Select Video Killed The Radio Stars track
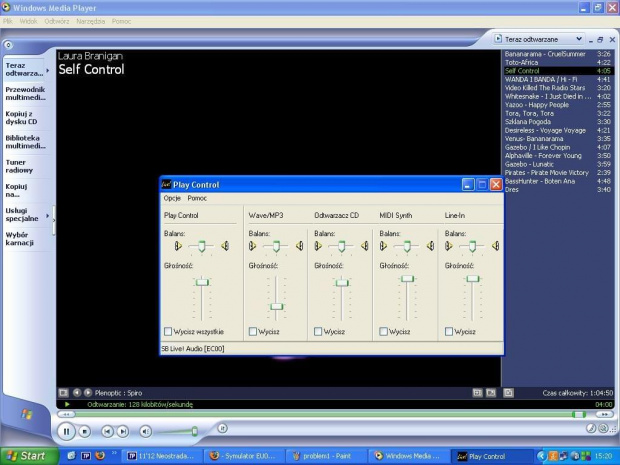The height and width of the screenshot is (465, 620). click(558, 88)
